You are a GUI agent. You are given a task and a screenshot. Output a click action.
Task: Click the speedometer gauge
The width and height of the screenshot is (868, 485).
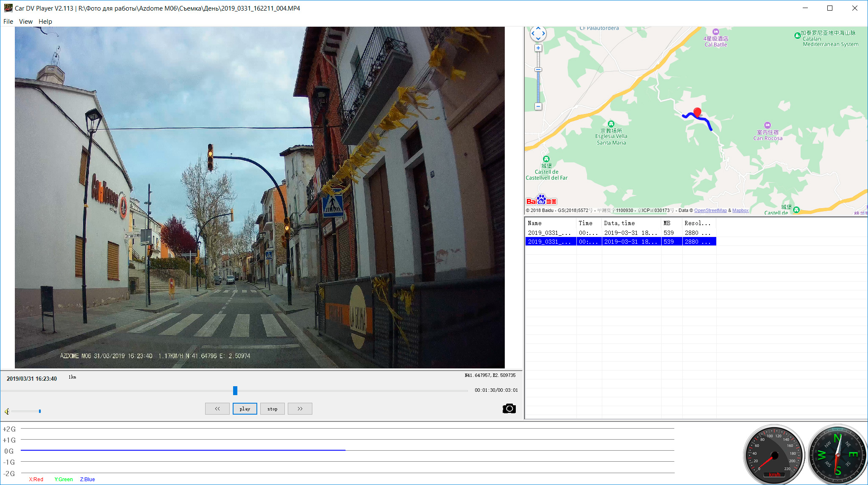click(774, 455)
